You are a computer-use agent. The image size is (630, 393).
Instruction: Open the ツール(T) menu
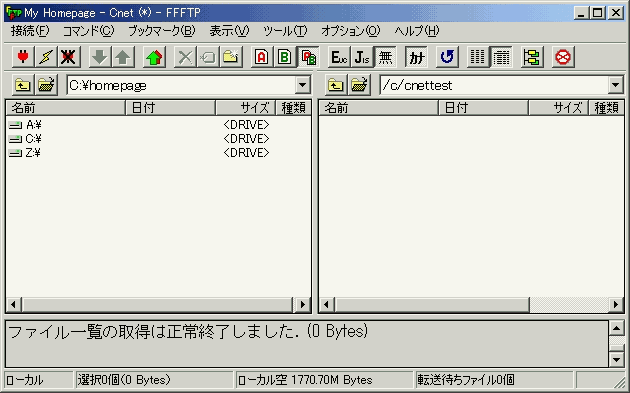tap(285, 31)
